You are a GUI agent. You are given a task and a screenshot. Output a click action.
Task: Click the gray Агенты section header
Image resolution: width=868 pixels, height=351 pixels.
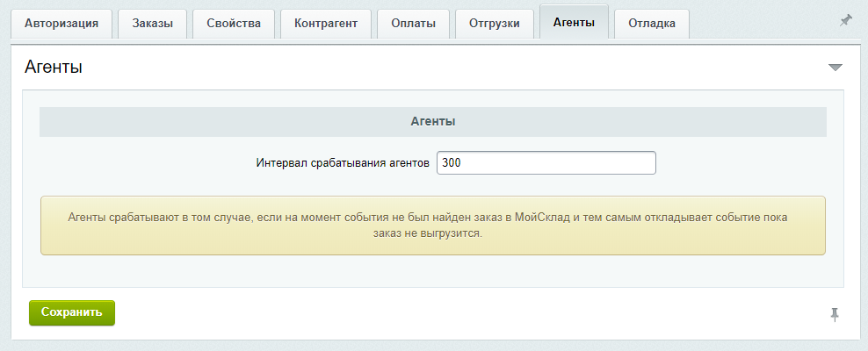point(433,122)
